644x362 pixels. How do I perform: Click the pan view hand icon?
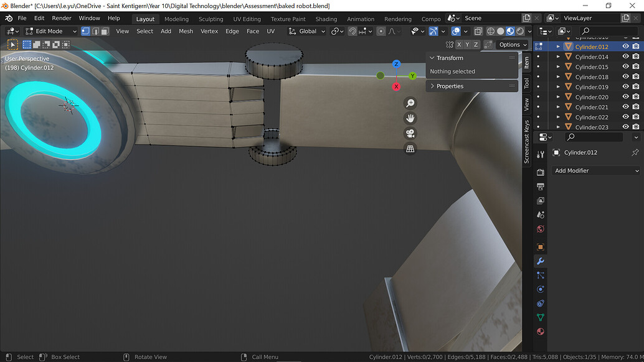(x=410, y=118)
